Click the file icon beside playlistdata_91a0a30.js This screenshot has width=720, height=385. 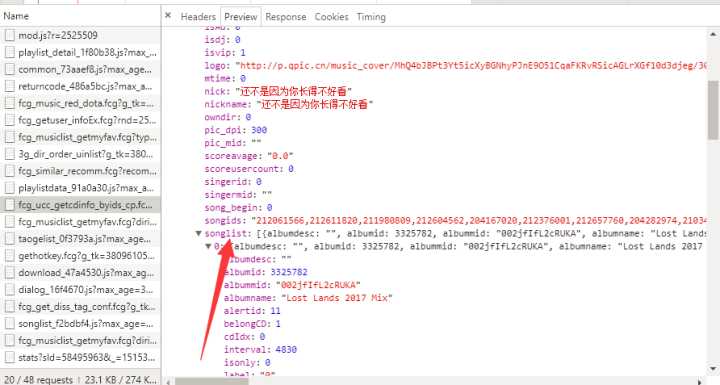click(x=9, y=188)
